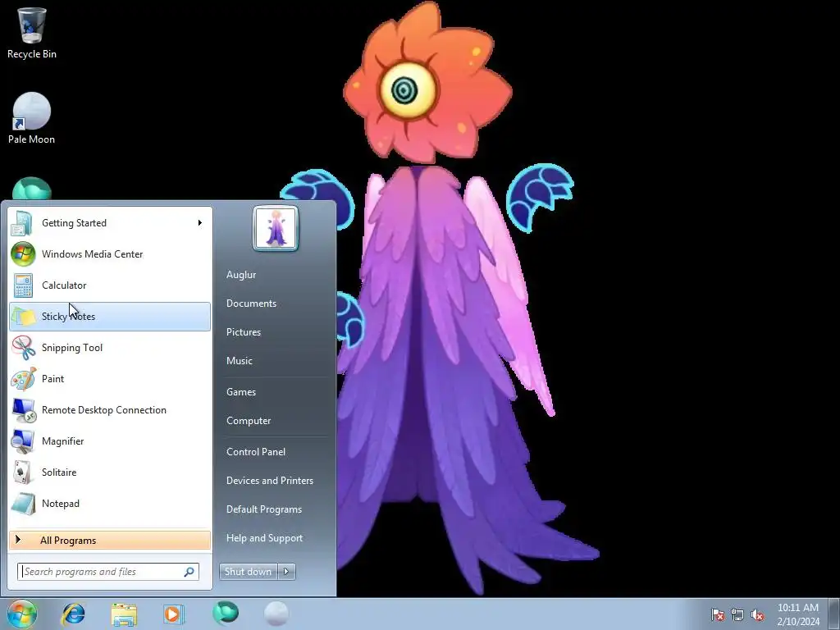The width and height of the screenshot is (840, 630).
Task: Click the Start orb button
Action: (22, 614)
